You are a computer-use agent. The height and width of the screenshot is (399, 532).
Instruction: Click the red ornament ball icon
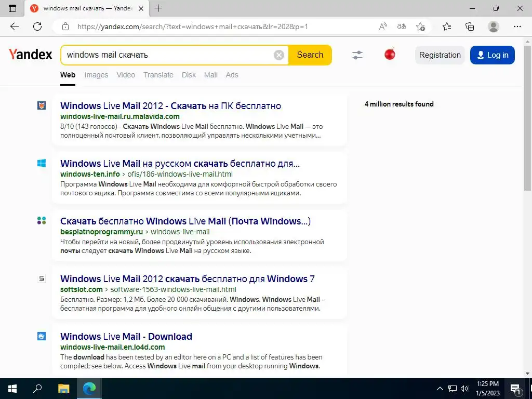[390, 54]
